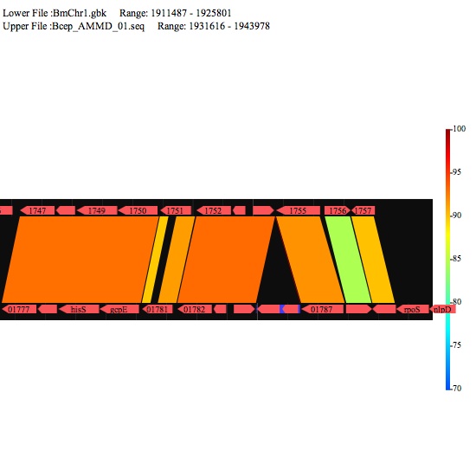Click the green similarity block under 1756

coord(348,260)
